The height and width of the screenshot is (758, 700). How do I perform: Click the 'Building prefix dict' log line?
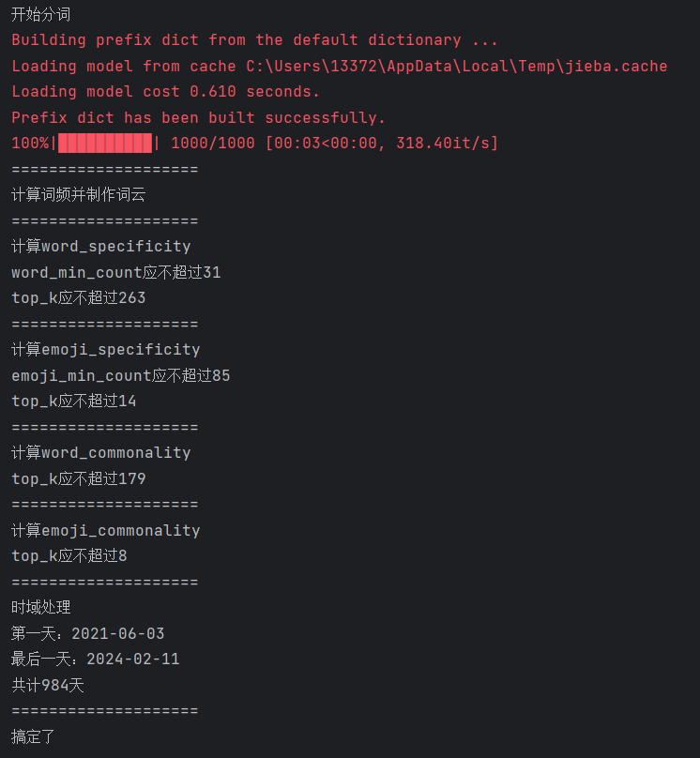(254, 40)
